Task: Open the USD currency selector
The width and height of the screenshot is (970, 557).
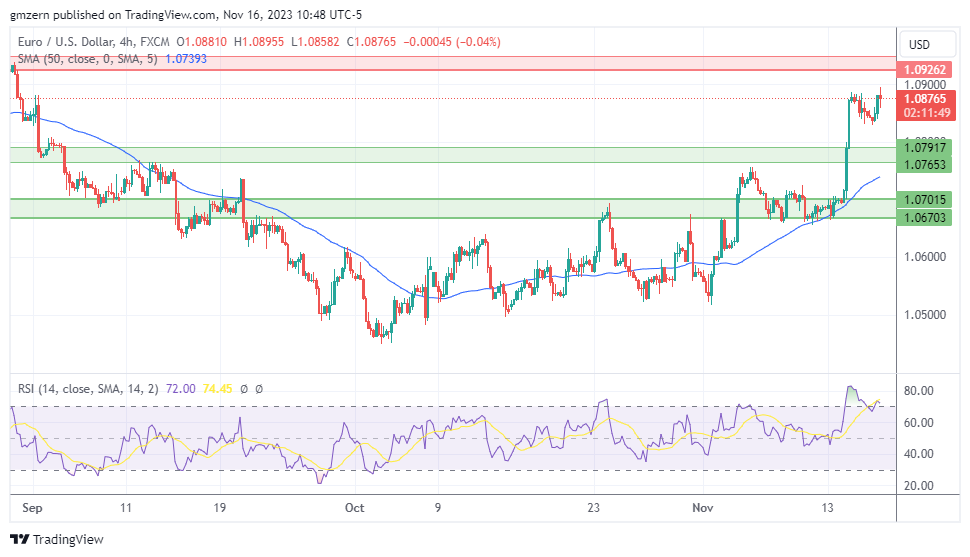Action: click(918, 44)
